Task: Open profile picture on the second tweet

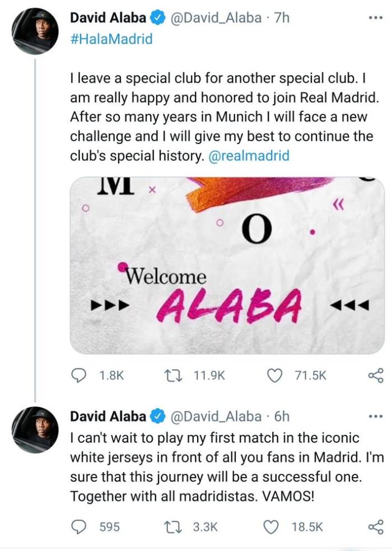Action: [35, 429]
